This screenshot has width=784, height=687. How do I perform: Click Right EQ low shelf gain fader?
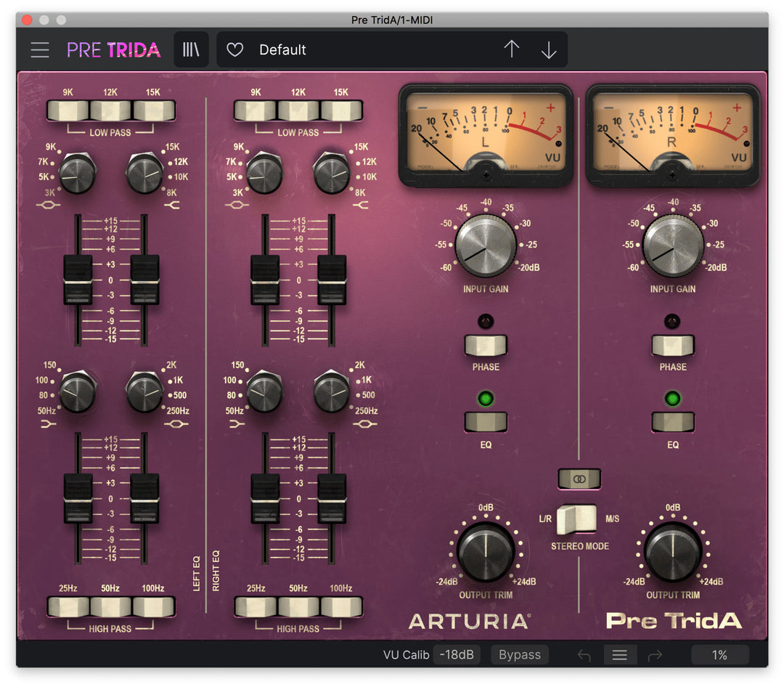265,498
